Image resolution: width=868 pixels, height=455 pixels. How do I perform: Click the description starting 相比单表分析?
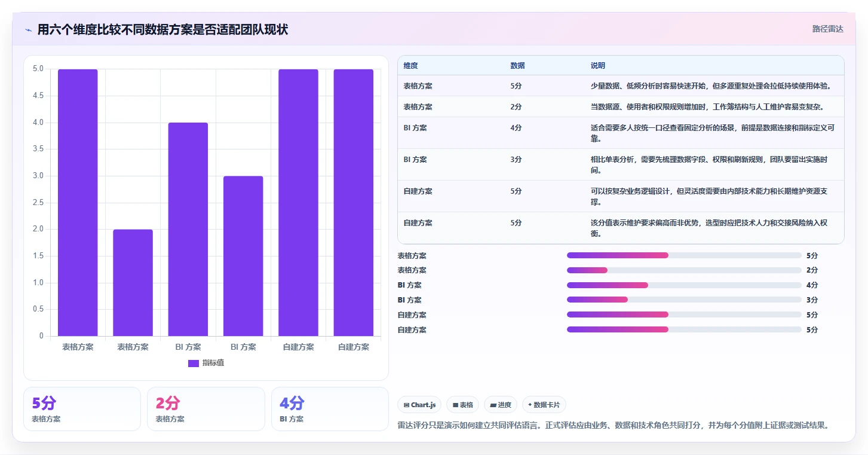tap(709, 164)
